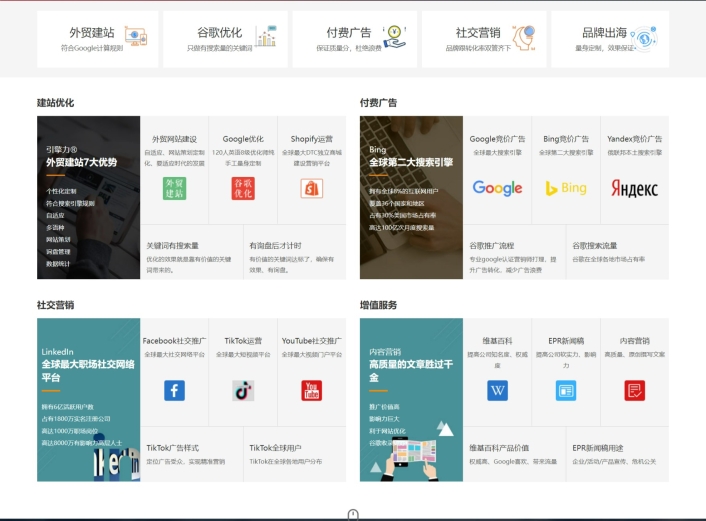Open the EPR新闻稿 title link
This screenshot has height=521, width=706.
(x=566, y=341)
